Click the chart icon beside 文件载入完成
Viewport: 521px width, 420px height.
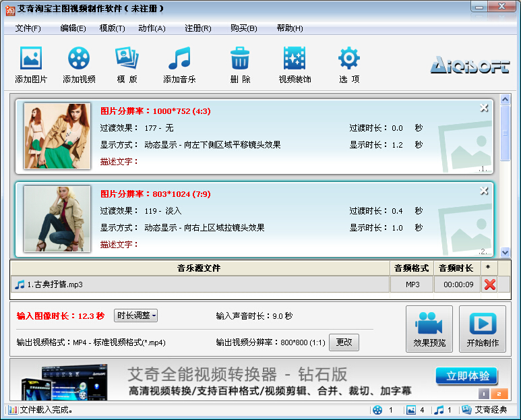13,410
